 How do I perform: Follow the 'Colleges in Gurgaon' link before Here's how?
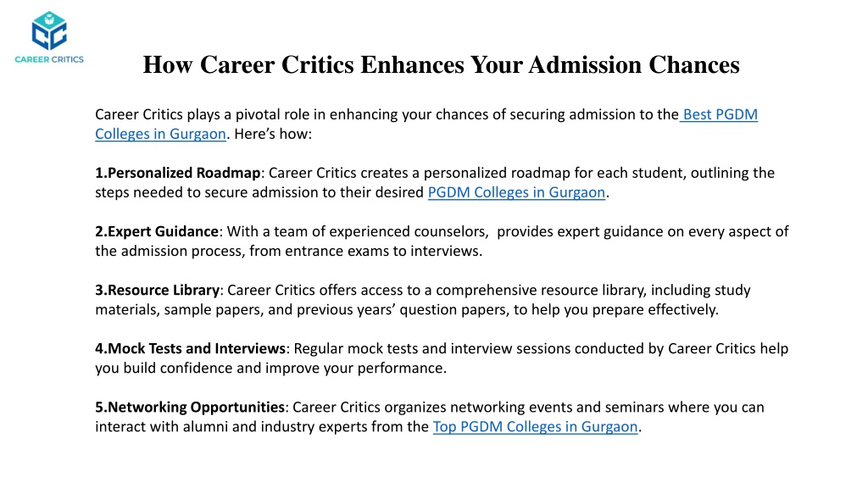tap(160, 134)
